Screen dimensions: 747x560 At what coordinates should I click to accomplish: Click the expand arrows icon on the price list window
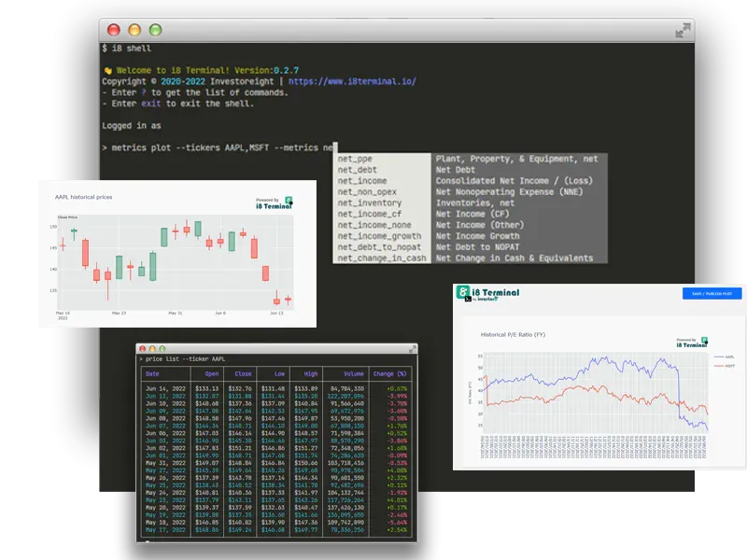411,347
